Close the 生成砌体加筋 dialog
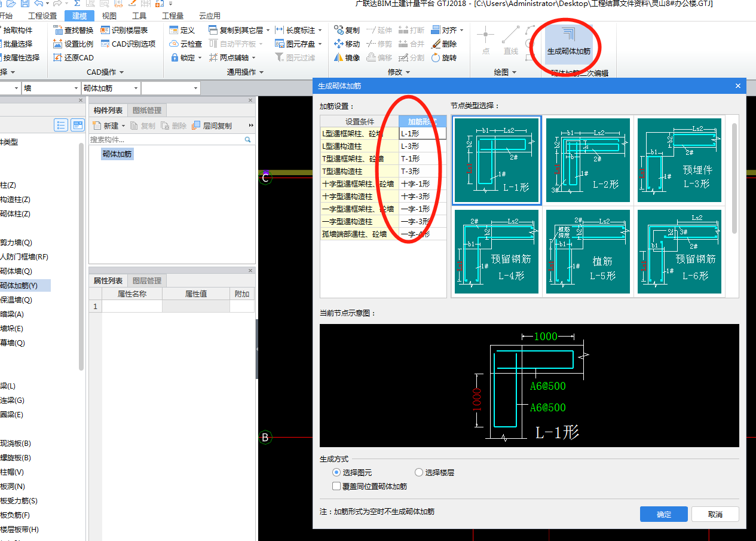Image resolution: width=756 pixels, height=541 pixels. pos(738,86)
